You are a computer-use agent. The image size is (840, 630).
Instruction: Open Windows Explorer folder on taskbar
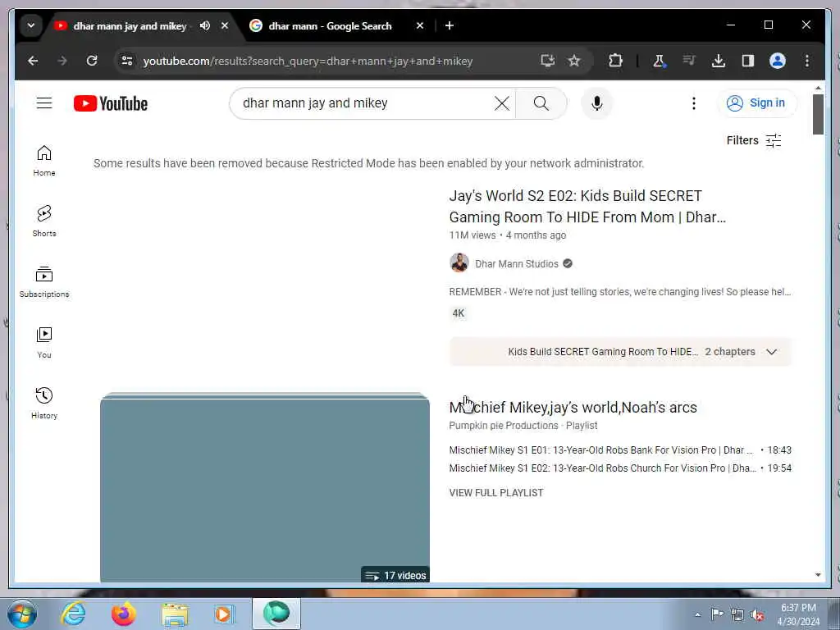click(x=175, y=614)
